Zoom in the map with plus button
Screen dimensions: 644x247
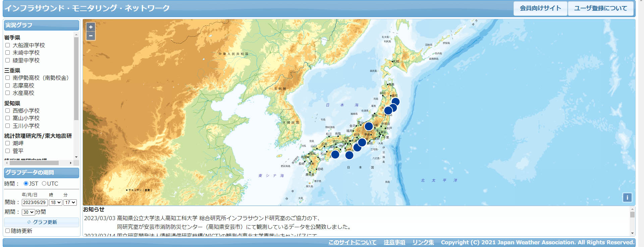point(91,27)
